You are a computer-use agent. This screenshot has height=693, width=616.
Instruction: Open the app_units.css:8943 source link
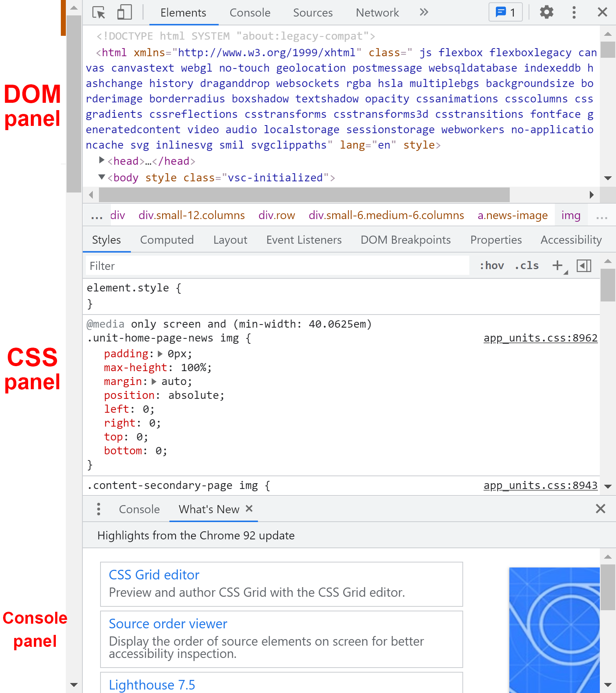click(541, 485)
